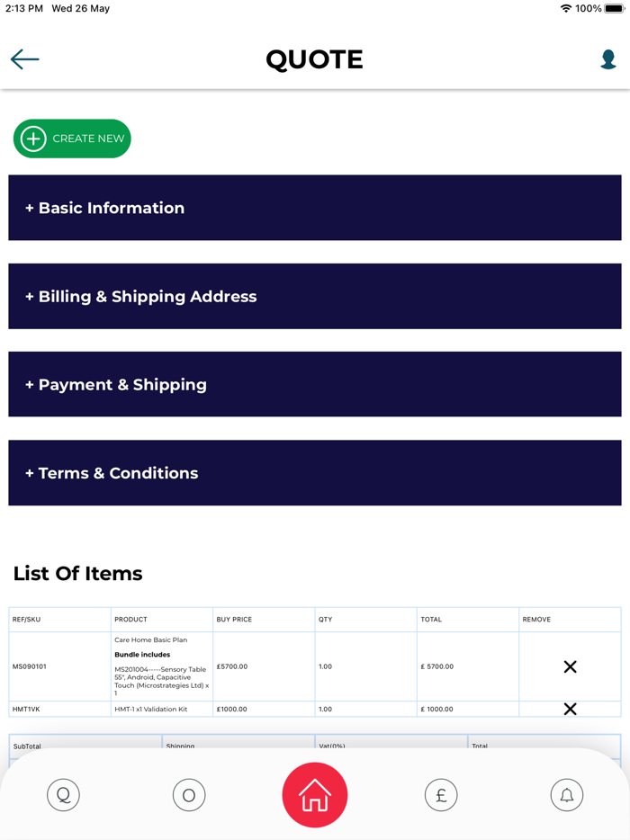630x840 pixels.
Task: Tap the £1000.00 buy price cell
Action: [232, 710]
